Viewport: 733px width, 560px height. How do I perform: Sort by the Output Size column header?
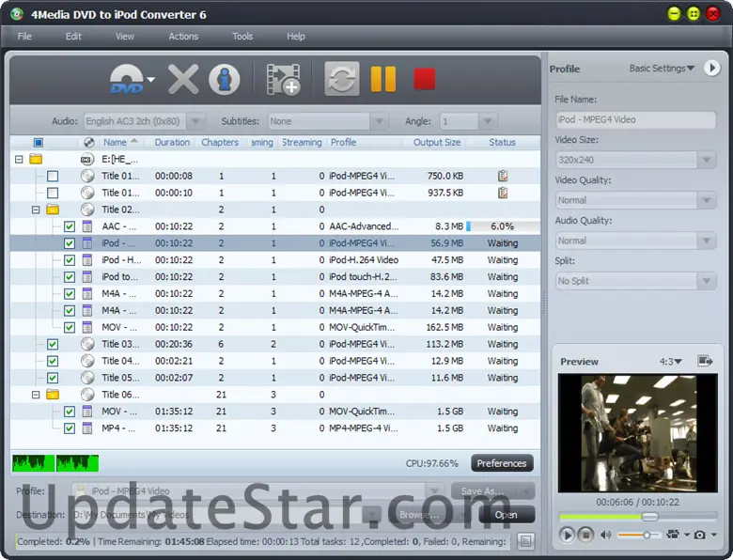pos(437,142)
